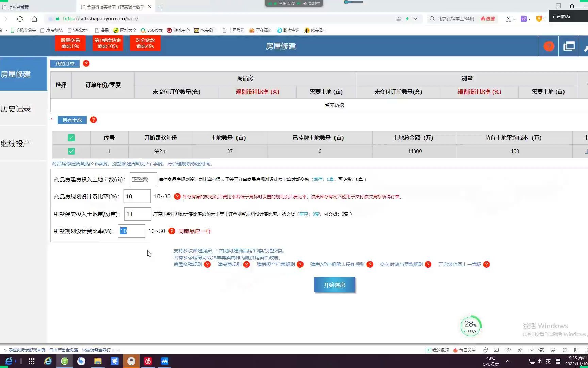
Task: Click the orange round icon in blue header
Action: (x=549, y=46)
